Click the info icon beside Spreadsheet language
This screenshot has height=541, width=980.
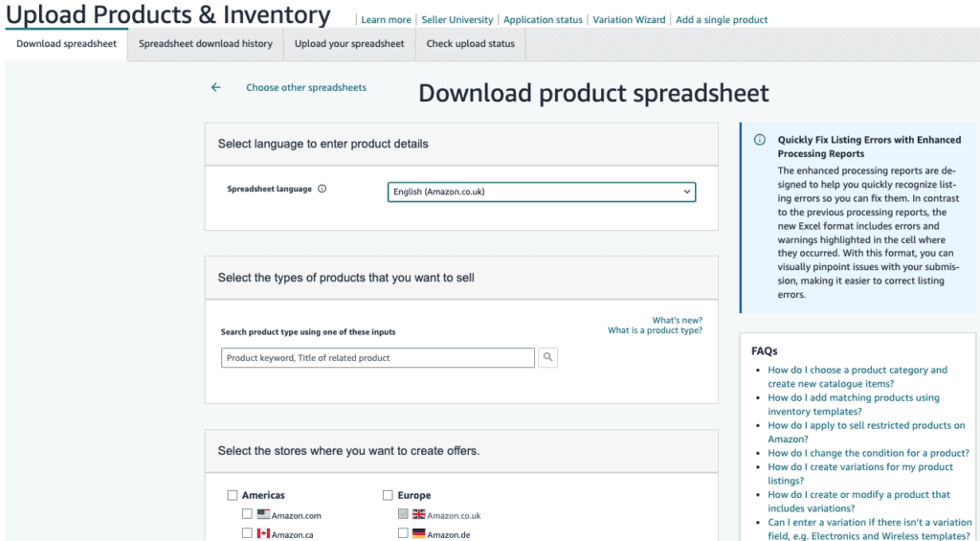point(322,189)
